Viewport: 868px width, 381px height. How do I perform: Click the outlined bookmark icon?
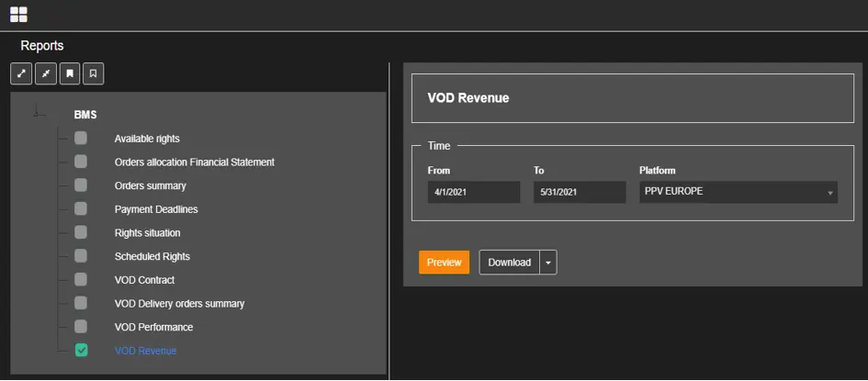point(93,74)
